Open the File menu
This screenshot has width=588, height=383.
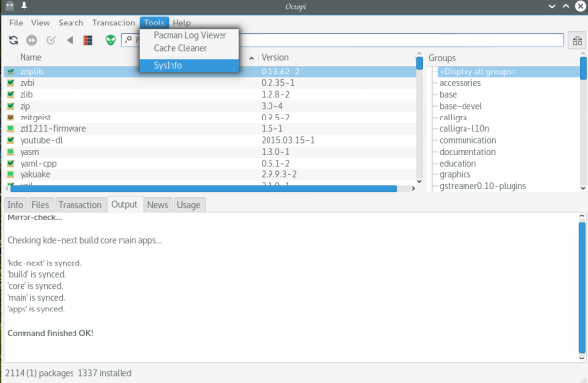point(16,23)
